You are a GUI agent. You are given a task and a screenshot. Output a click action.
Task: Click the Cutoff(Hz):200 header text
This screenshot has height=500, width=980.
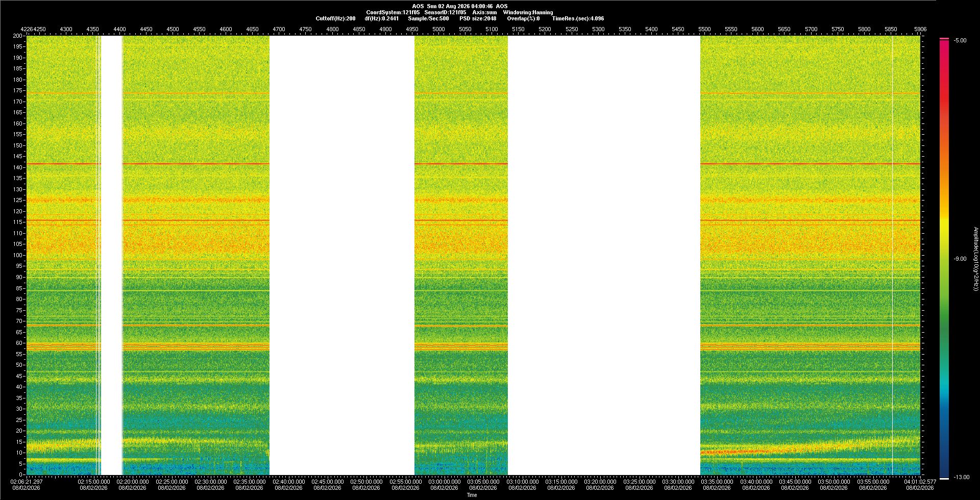click(x=335, y=18)
